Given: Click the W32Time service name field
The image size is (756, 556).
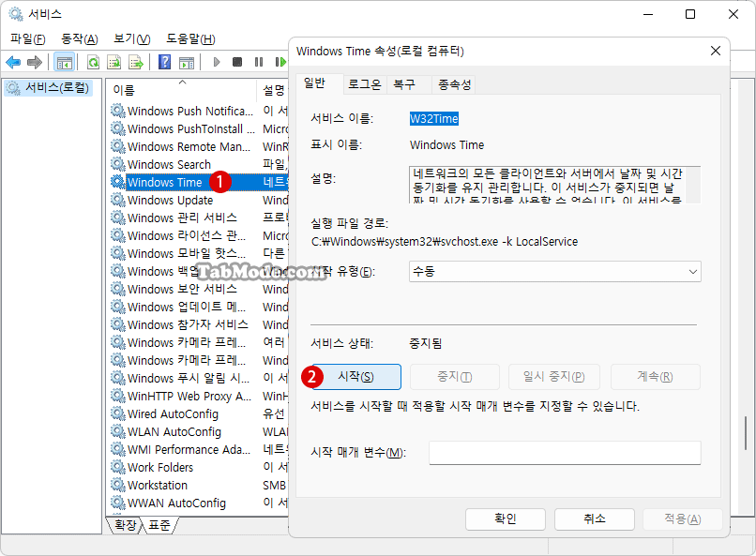Looking at the screenshot, I should pyautogui.click(x=434, y=118).
